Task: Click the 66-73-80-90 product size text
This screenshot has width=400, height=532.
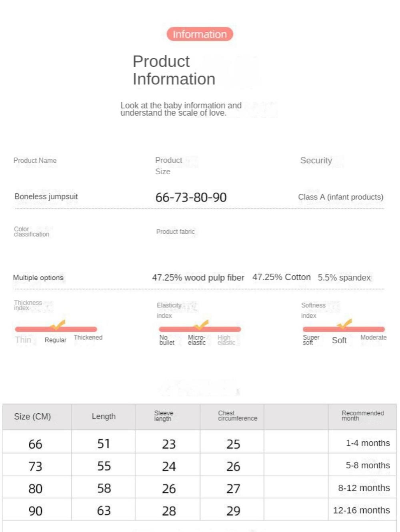Action: coord(191,197)
